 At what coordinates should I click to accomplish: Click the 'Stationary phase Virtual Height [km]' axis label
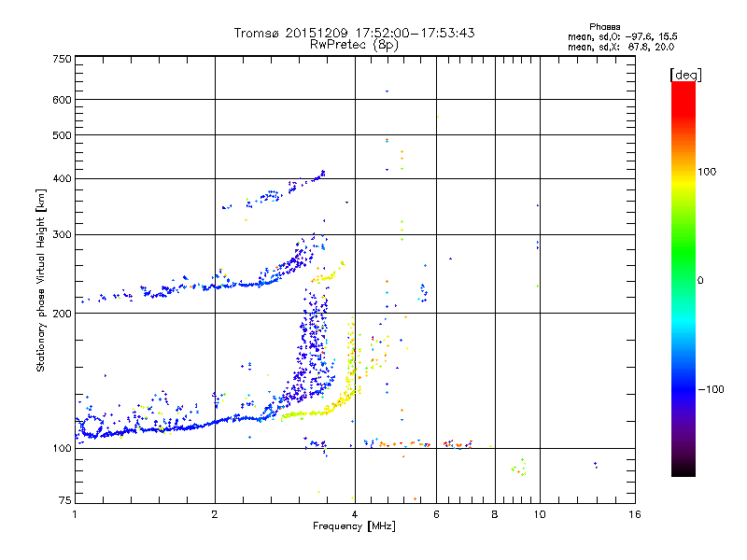point(40,280)
